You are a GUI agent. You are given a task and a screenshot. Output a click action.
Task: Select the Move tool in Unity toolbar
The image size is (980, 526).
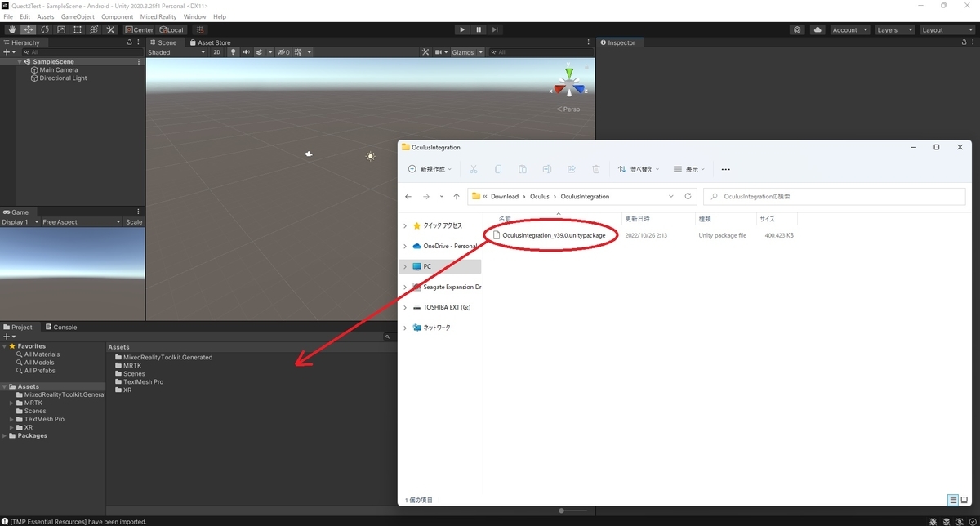pos(28,29)
